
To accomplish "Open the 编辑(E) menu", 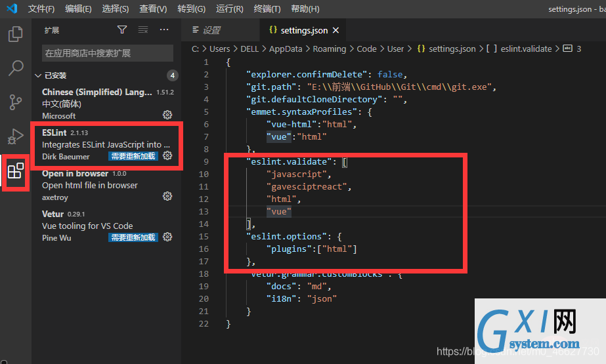I will [78, 9].
